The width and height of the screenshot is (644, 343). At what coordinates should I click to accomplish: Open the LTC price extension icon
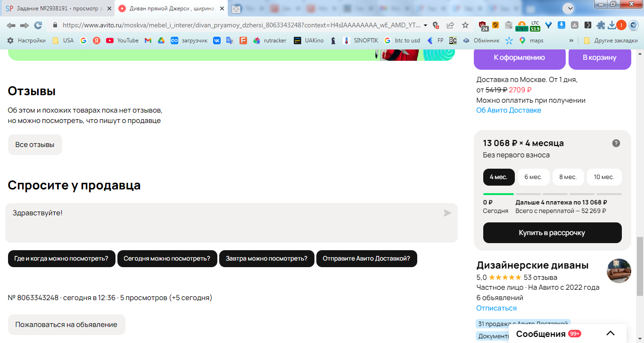click(x=535, y=26)
